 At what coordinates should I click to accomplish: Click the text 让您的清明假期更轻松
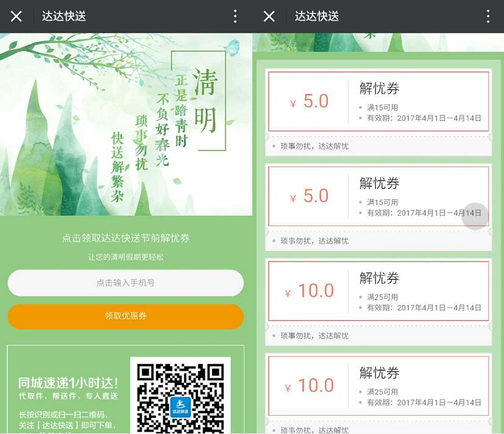point(126,257)
